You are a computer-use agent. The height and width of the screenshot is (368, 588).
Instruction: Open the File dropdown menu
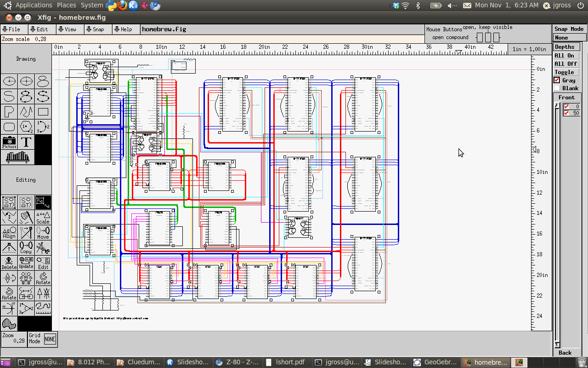[x=11, y=29]
